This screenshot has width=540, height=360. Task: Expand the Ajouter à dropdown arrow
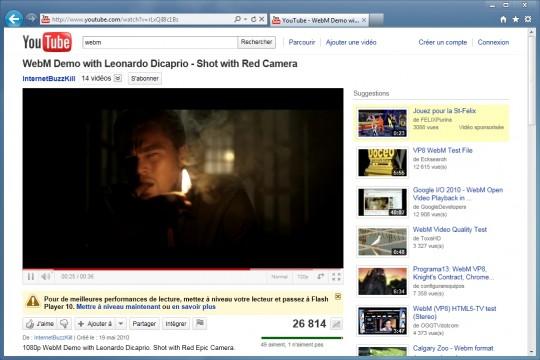(x=121, y=324)
